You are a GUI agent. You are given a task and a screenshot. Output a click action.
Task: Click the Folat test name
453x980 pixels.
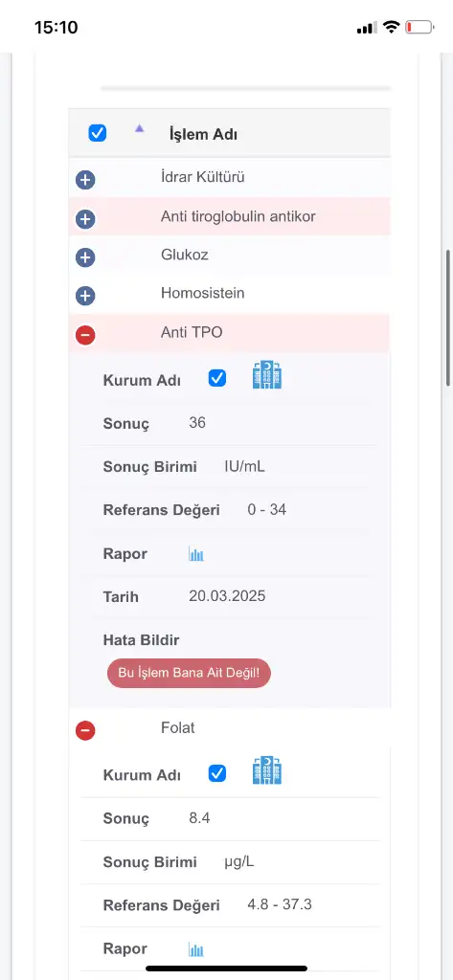[x=178, y=728]
